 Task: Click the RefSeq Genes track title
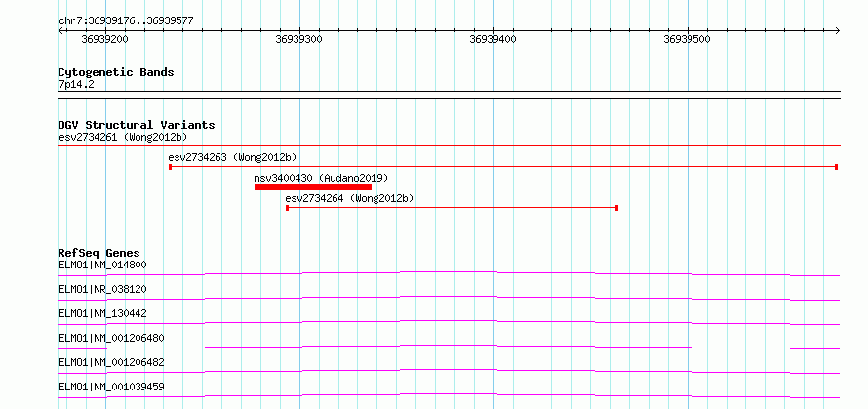pyautogui.click(x=99, y=253)
